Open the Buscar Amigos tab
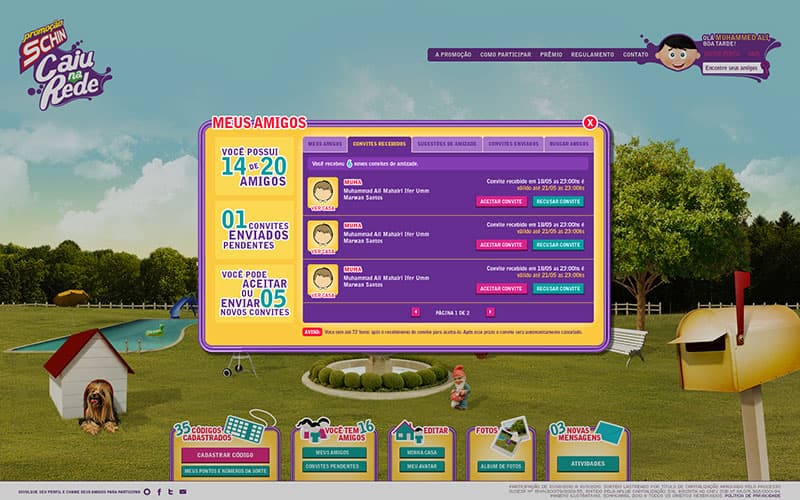 pos(569,144)
